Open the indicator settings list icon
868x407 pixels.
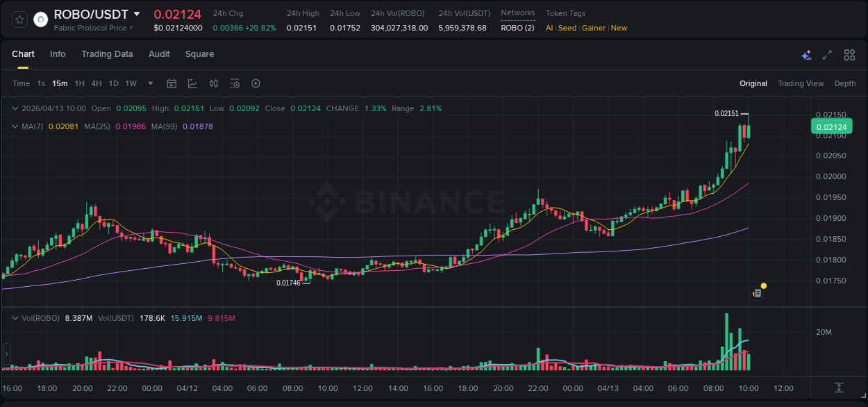pos(235,83)
